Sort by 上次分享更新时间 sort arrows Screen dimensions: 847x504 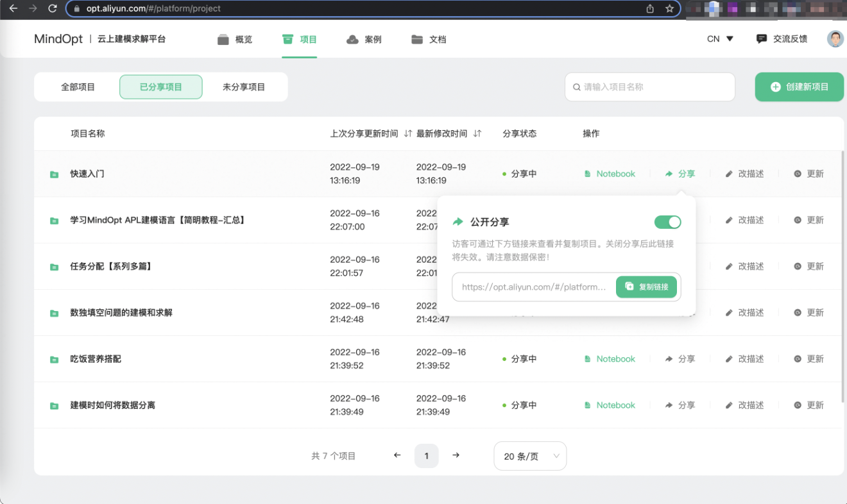pyautogui.click(x=408, y=133)
